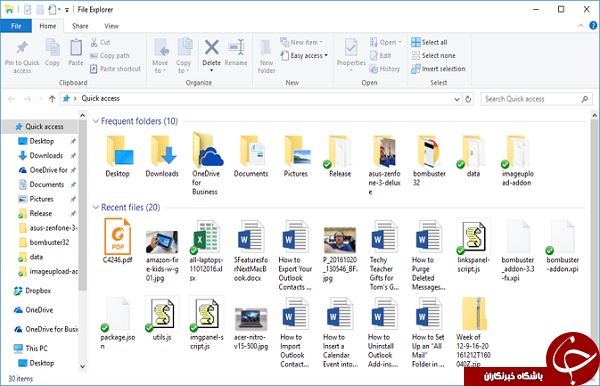Select the imageupload-addon folder
Image resolution: width=600 pixels, height=386 pixels.
[517, 161]
